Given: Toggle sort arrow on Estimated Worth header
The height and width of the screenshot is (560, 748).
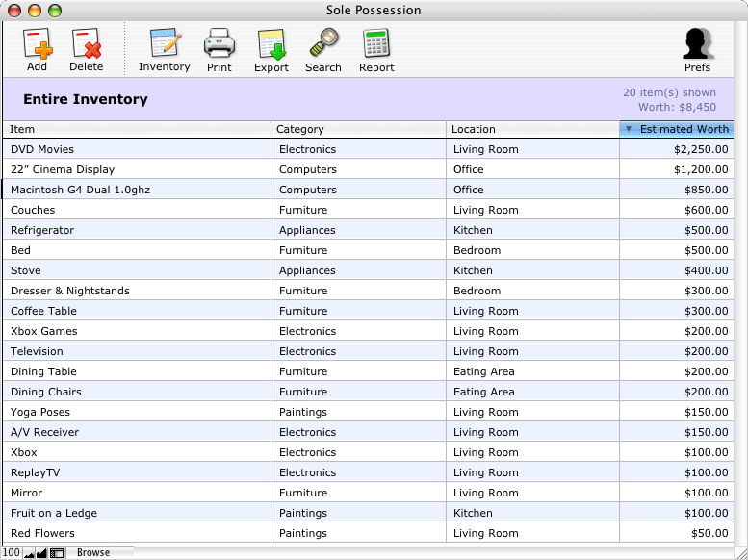Looking at the screenshot, I should 629,129.
